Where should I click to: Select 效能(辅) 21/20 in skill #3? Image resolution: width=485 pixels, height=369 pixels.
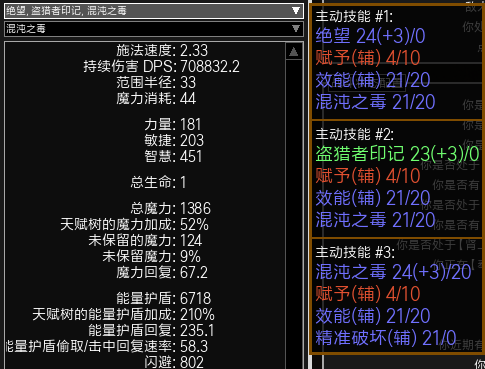pyautogui.click(x=373, y=316)
